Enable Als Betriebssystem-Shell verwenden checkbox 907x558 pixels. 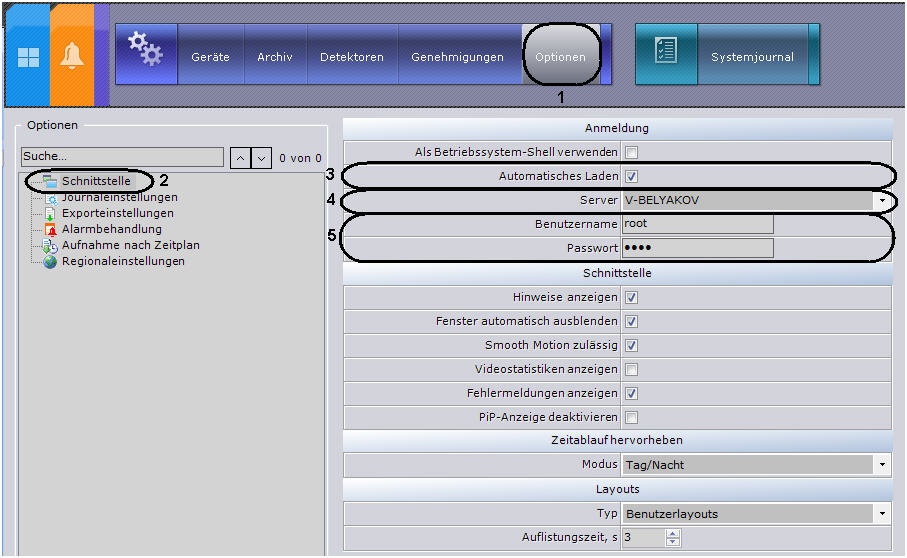coord(631,153)
